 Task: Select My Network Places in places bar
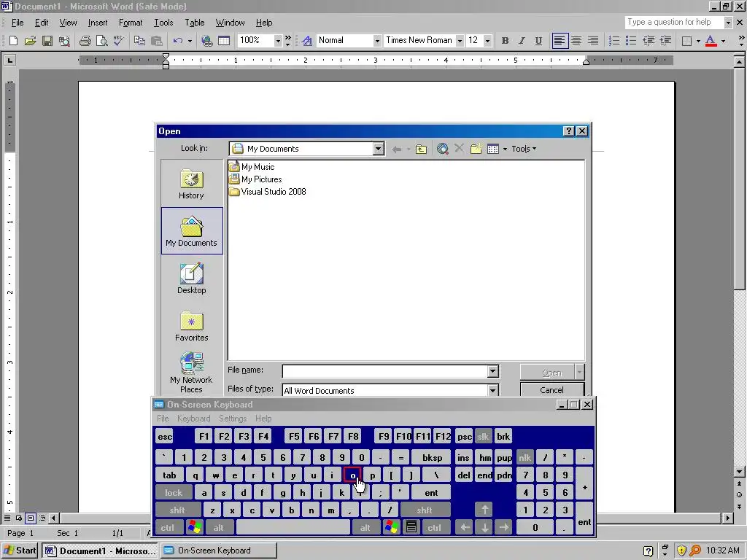tap(192, 373)
